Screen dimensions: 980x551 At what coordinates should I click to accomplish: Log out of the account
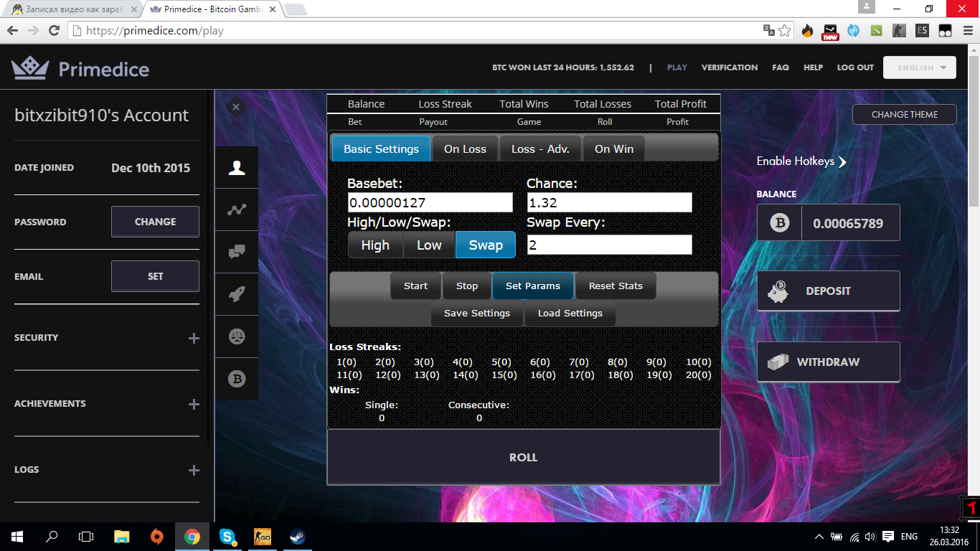click(x=855, y=67)
